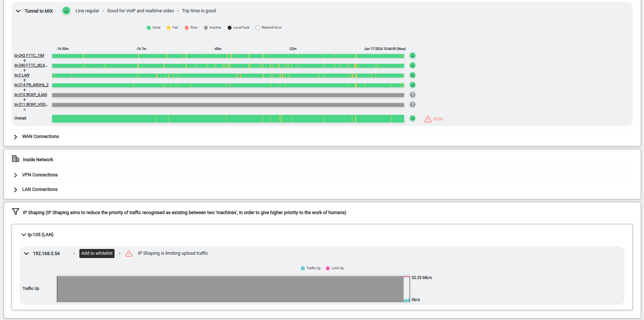644x320 pixels.
Task: Click the IPSH warning triangle icon
Action: pyautogui.click(x=428, y=119)
